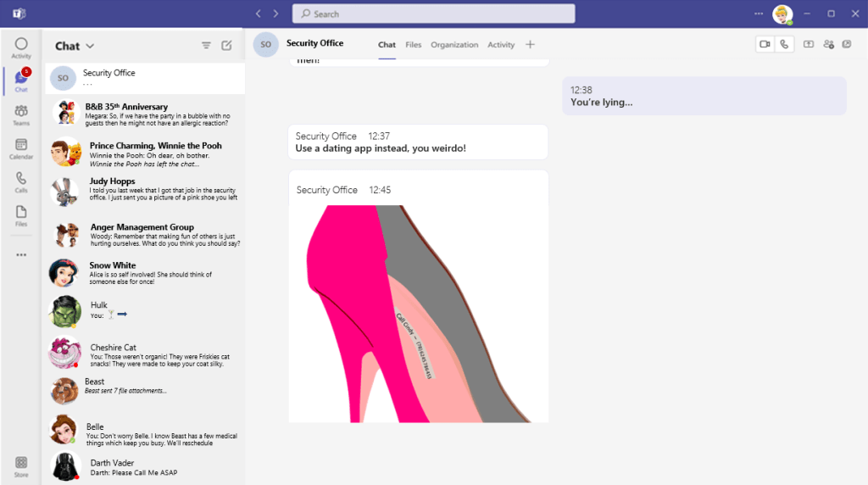868x485 pixels.
Task: Switch to the Organization tab
Action: click(x=454, y=45)
